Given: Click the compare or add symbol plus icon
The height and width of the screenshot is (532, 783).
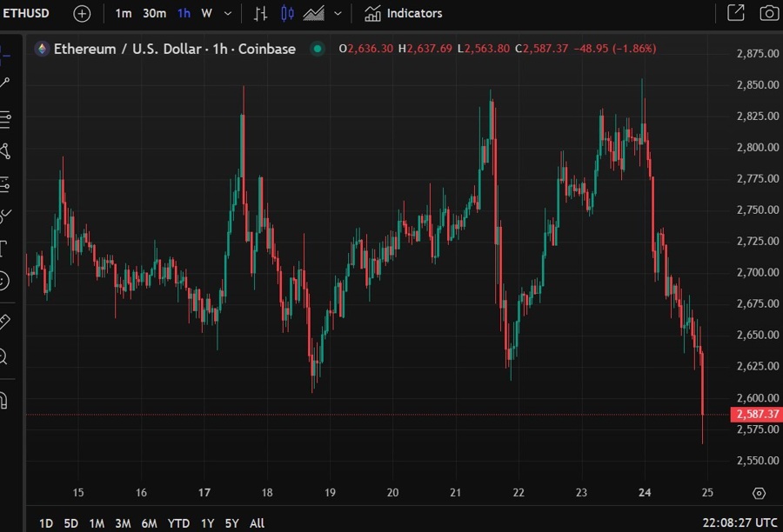Looking at the screenshot, I should (82, 14).
